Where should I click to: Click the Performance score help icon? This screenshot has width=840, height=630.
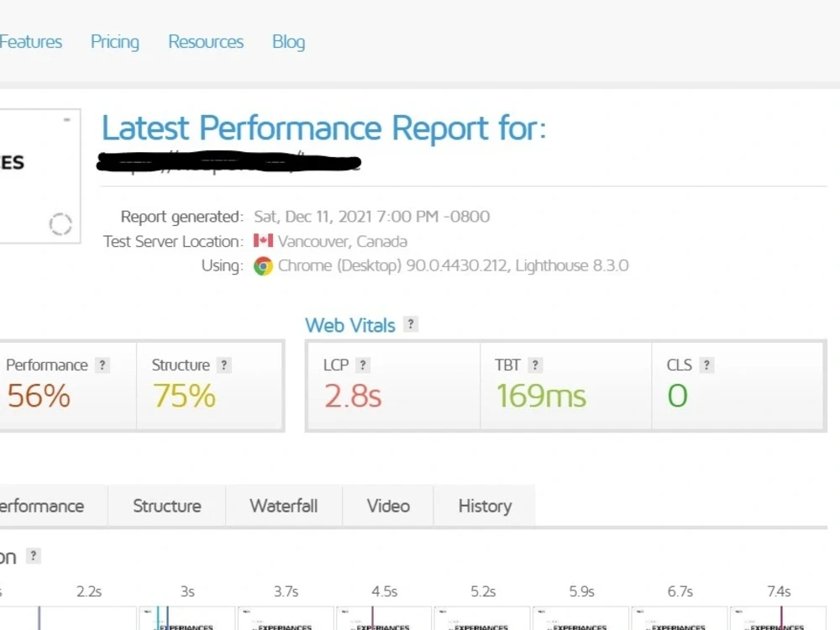point(102,365)
